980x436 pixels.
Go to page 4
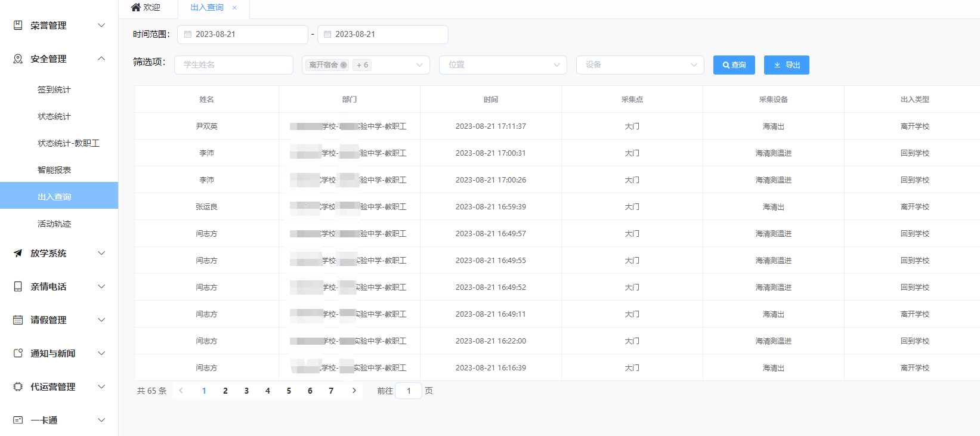268,391
